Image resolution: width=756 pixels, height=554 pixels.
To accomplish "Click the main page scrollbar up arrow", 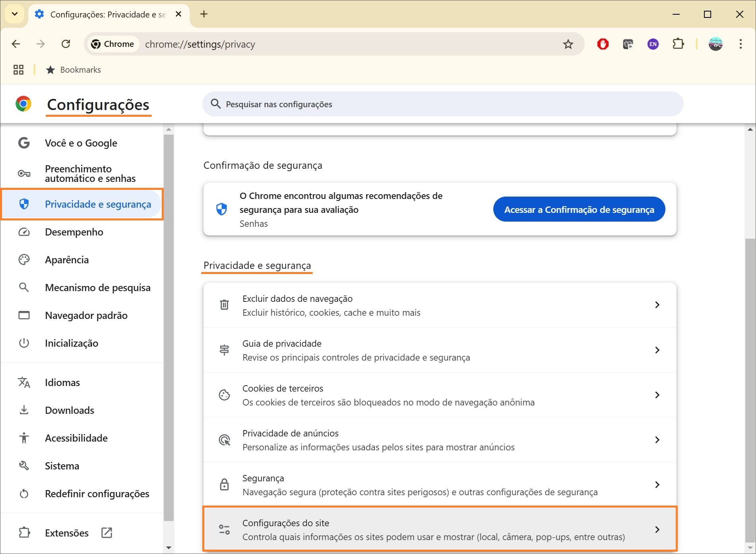I will click(750, 129).
